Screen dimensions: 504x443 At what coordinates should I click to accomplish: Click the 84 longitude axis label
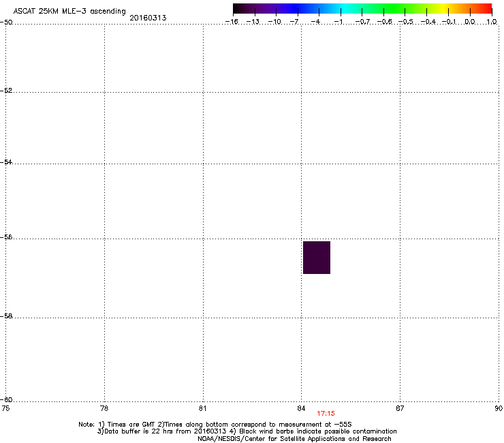tap(301, 408)
